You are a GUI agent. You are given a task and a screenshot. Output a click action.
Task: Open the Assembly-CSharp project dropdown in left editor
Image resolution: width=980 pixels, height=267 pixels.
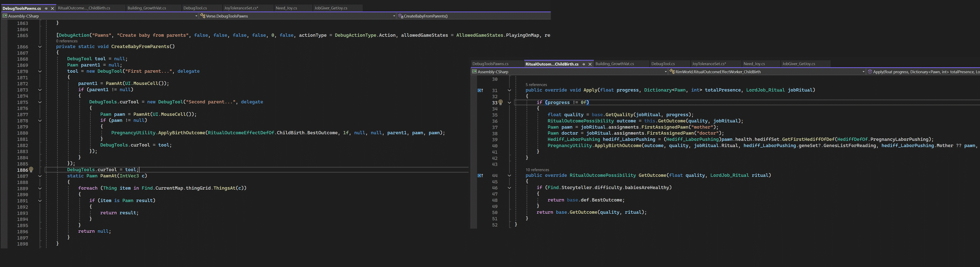click(x=196, y=16)
